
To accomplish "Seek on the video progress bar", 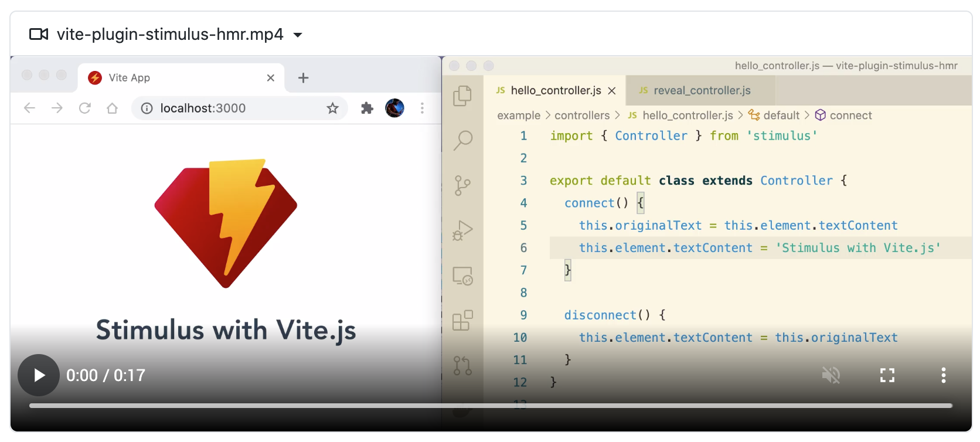I will tap(490, 406).
